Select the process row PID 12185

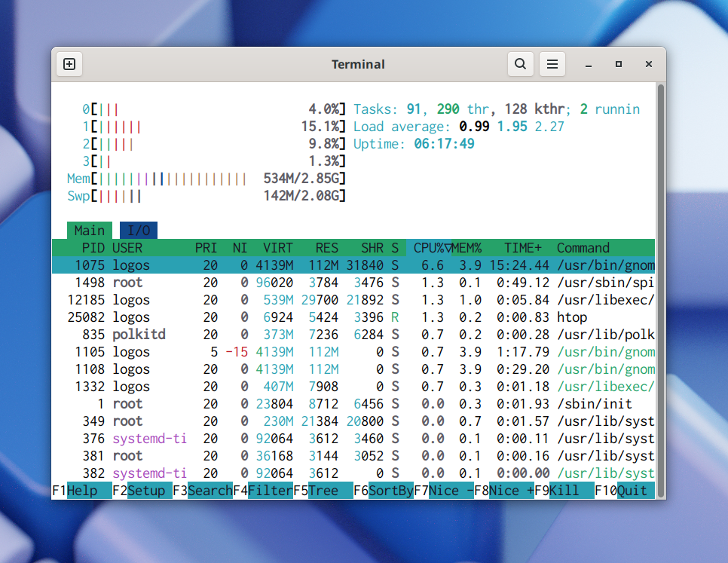(353, 300)
